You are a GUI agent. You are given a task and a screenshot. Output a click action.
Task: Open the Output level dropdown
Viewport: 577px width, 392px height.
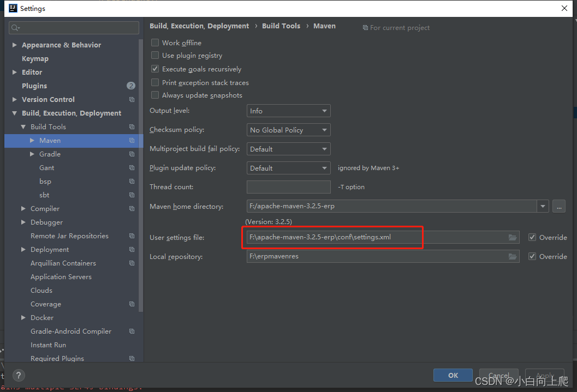coord(288,111)
